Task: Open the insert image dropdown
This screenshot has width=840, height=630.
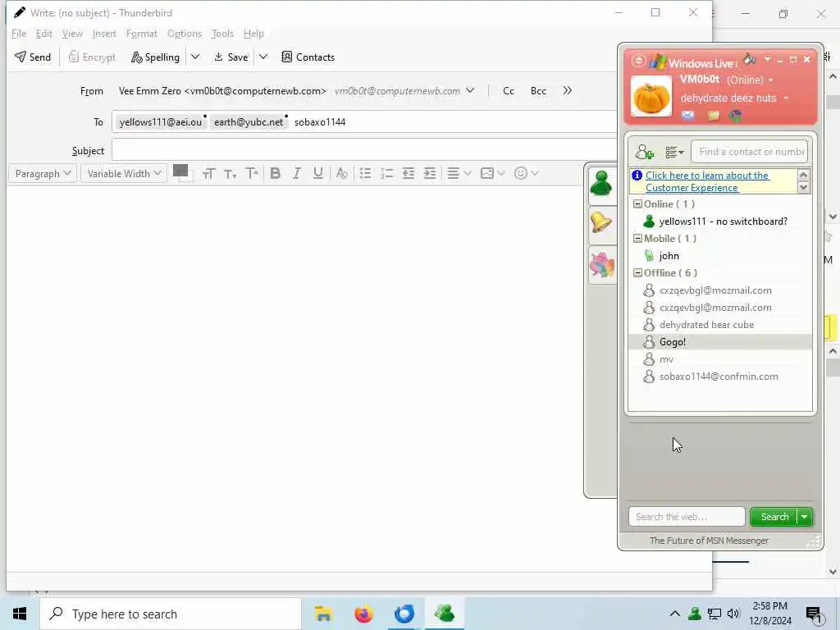Action: [492, 174]
